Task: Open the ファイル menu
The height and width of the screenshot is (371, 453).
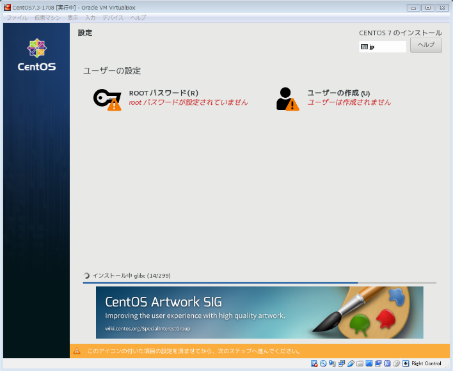Action: (x=17, y=18)
